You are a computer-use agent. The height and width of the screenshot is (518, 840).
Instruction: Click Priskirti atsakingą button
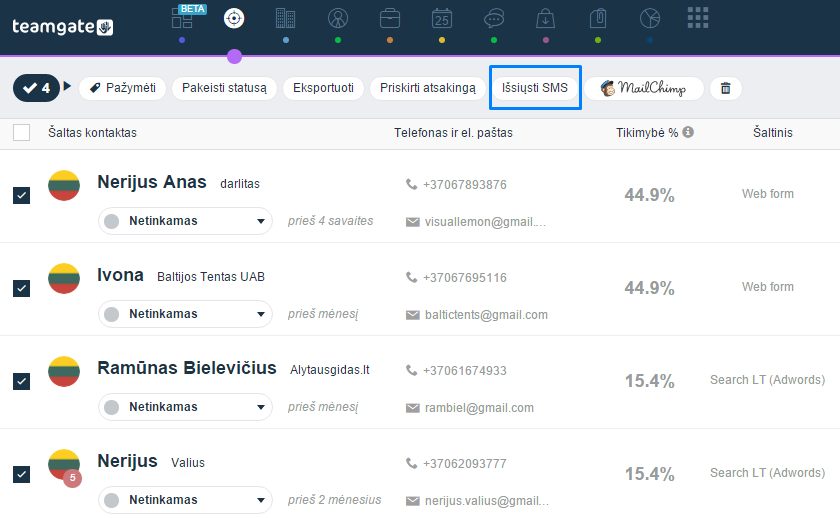click(x=428, y=88)
